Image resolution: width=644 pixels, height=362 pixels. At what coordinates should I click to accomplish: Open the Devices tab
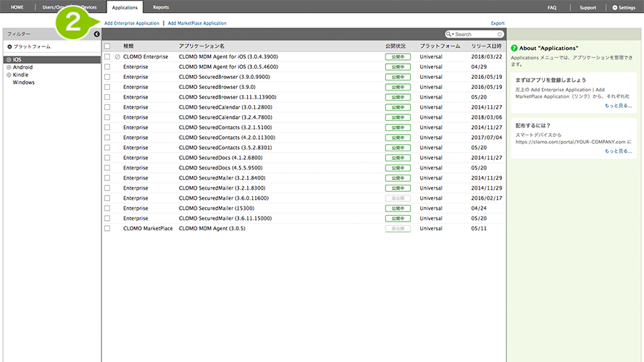pyautogui.click(x=88, y=7)
